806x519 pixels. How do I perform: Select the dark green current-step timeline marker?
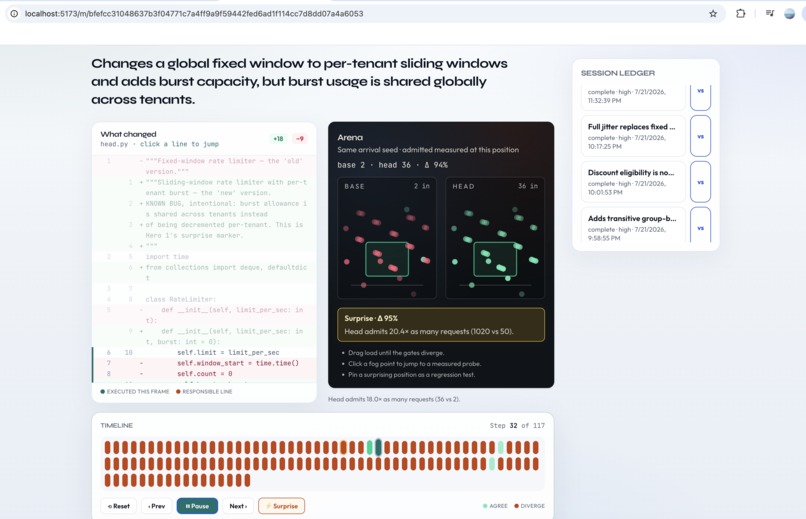tap(378, 447)
